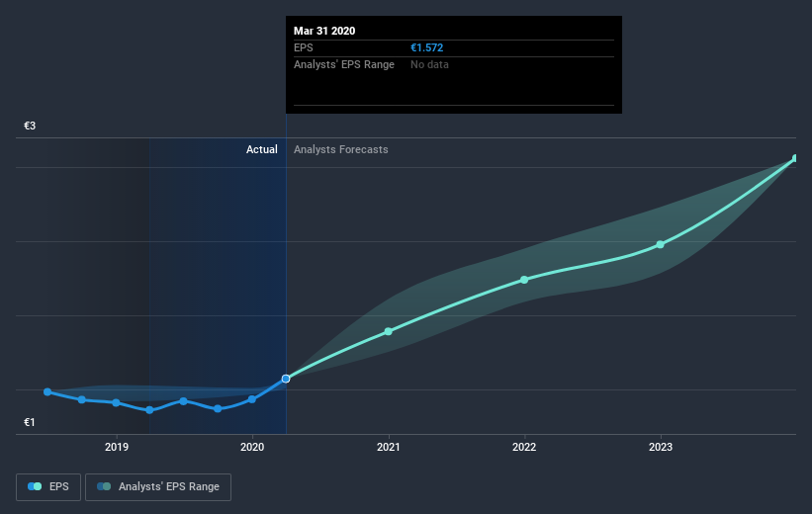The height and width of the screenshot is (514, 812).
Task: Toggle the Analysts' EPS Range legend button
Action: point(158,487)
